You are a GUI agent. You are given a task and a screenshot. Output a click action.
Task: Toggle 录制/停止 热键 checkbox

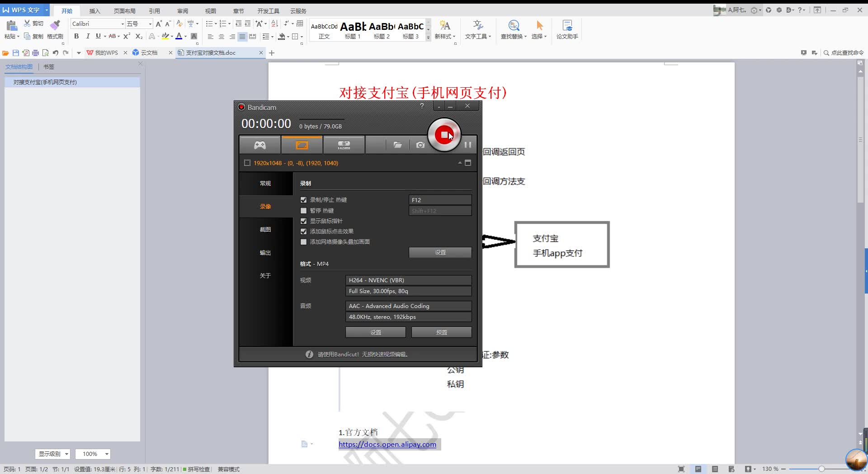303,199
